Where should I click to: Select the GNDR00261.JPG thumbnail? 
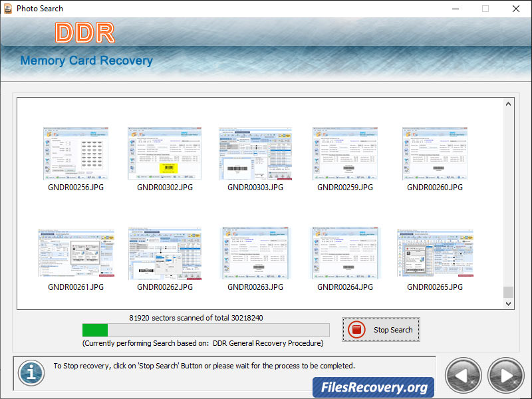coord(75,255)
